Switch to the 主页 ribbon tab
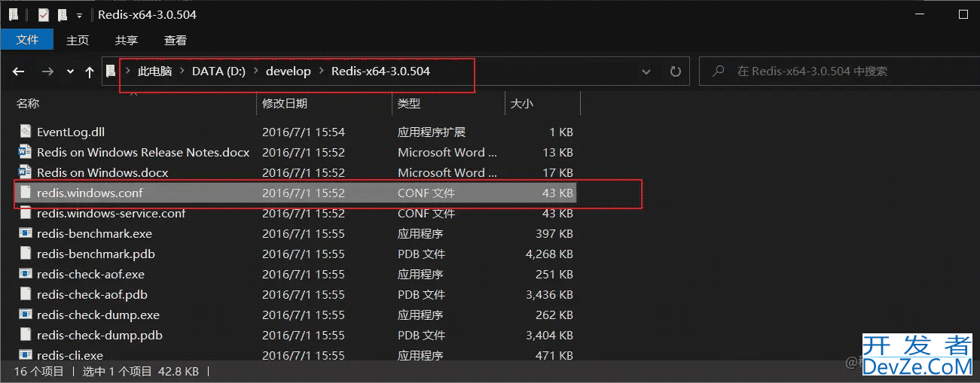The height and width of the screenshot is (383, 980). (78, 40)
